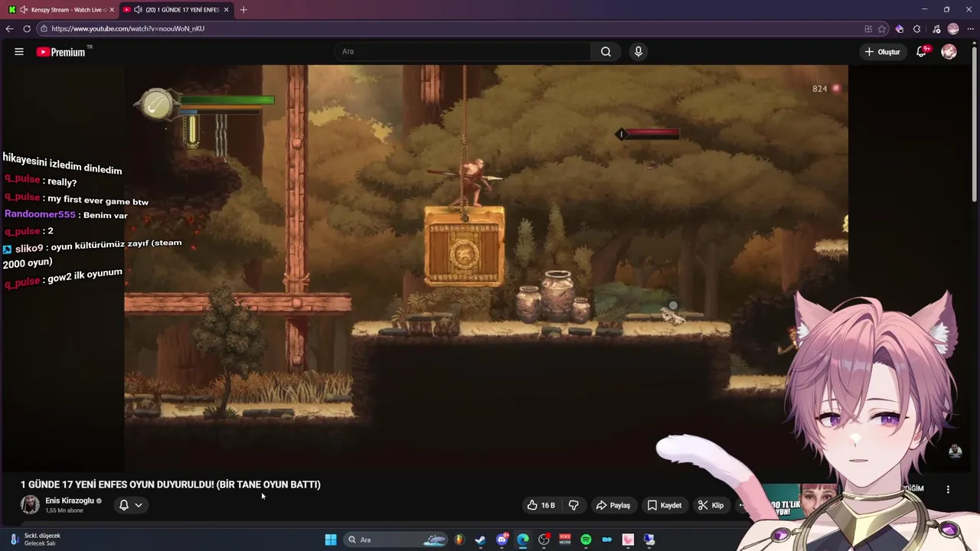Close the YouTube video tab
The height and width of the screenshot is (551, 980).
pyautogui.click(x=226, y=10)
